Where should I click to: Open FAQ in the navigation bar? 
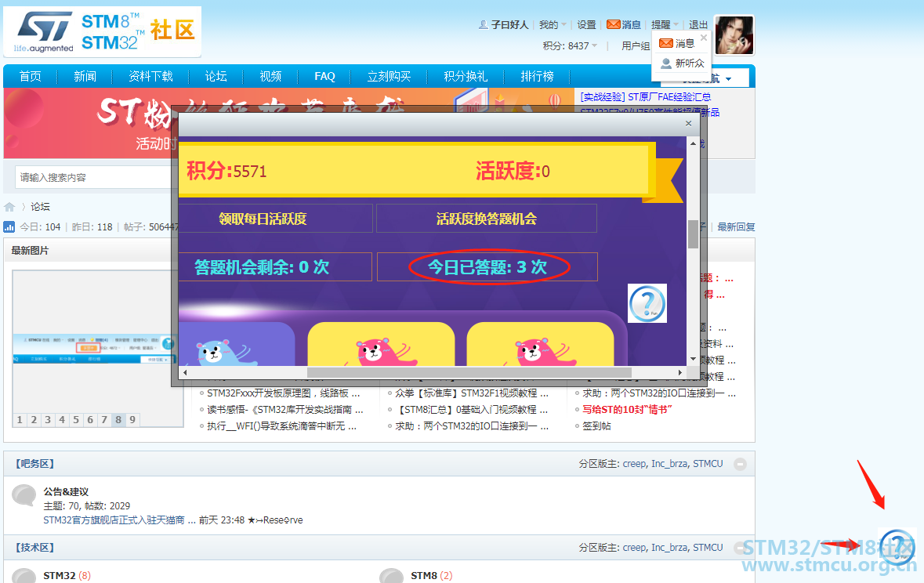pos(324,76)
